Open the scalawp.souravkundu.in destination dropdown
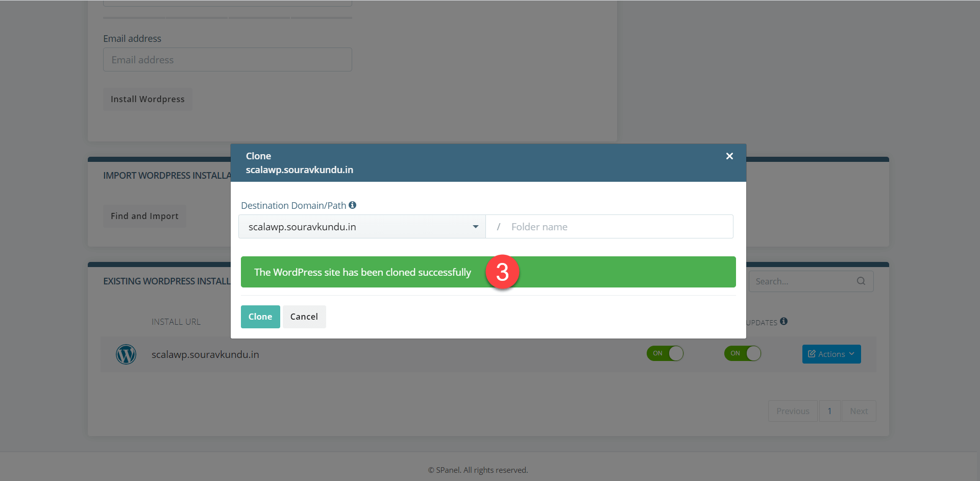980x481 pixels. pos(362,227)
